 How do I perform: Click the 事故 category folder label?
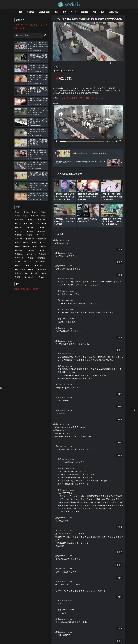coord(56,67)
